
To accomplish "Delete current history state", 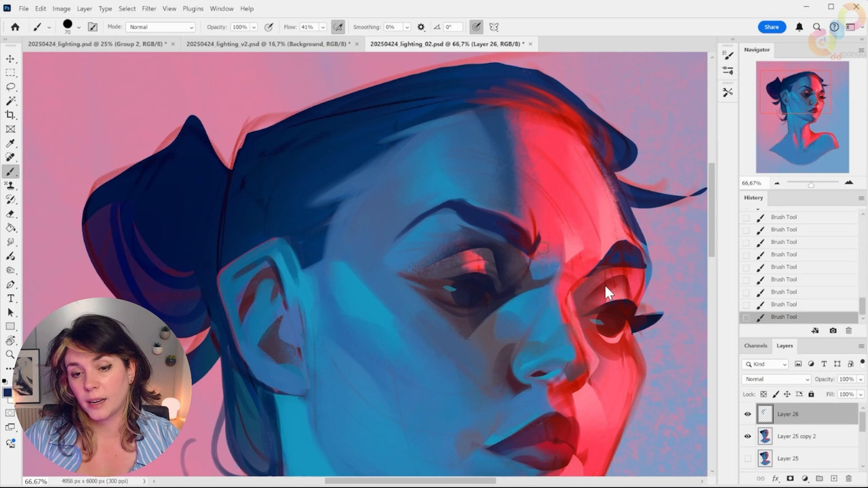I will pos(848,331).
